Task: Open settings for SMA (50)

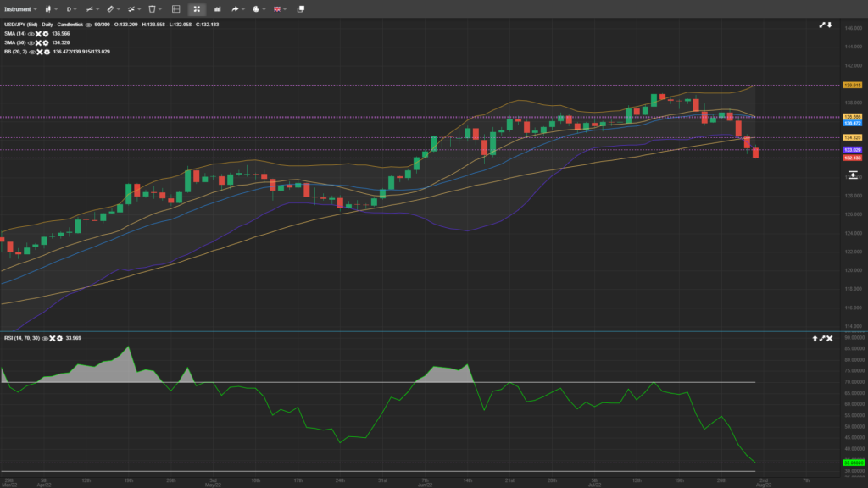Action: (x=46, y=42)
